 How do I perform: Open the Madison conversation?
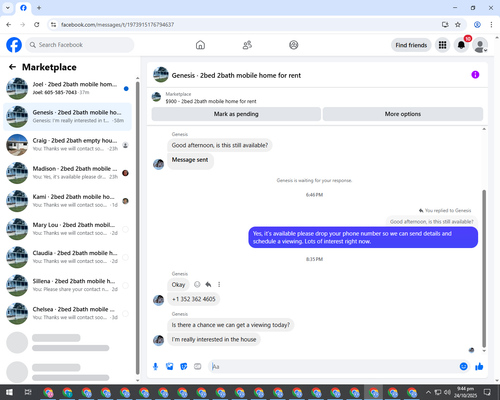[67, 173]
